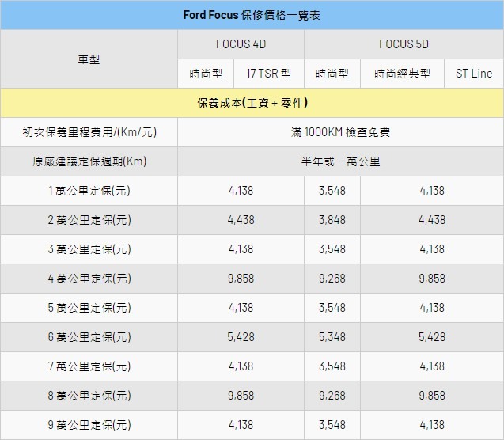Click FOCUS 4D value 4,438 in 2 萬公里 row

click(x=241, y=220)
